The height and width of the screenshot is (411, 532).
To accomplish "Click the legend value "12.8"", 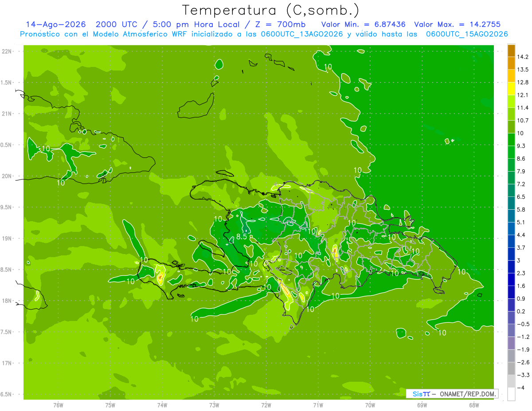I will point(523,82).
